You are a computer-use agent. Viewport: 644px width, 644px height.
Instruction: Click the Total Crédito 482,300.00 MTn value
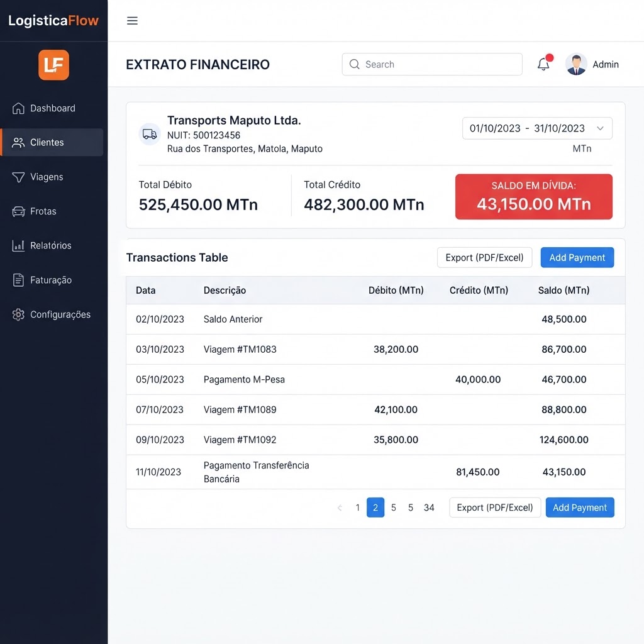pyautogui.click(x=364, y=204)
